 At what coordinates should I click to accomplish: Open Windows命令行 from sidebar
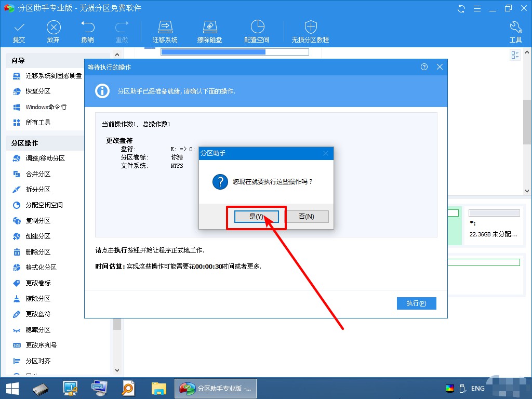(39, 107)
